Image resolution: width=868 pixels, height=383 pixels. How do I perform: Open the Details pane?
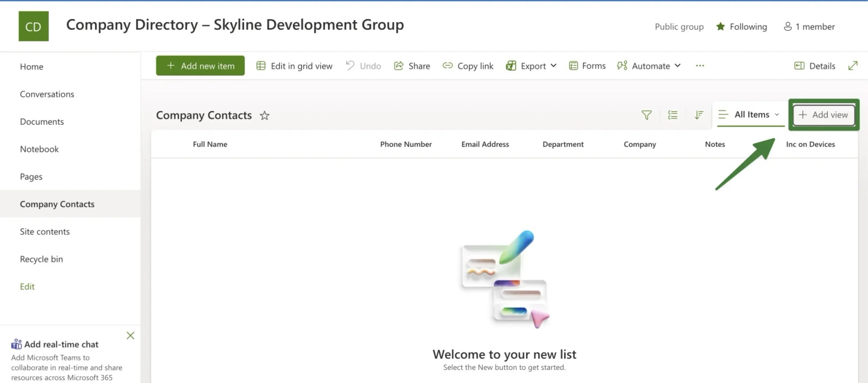(815, 66)
